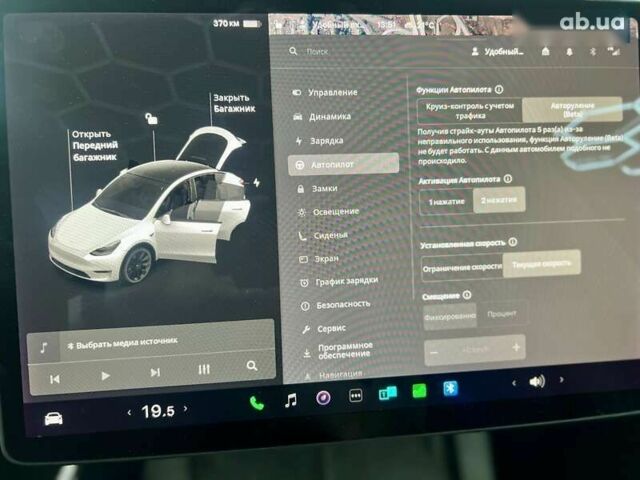Screen dimensions: 640x480
Task: Select 2 нажатия activation
Action: [x=499, y=200]
